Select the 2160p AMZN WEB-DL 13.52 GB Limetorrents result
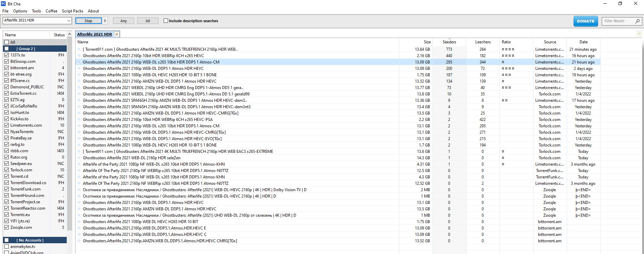The height and width of the screenshot is (254, 644). (338, 81)
